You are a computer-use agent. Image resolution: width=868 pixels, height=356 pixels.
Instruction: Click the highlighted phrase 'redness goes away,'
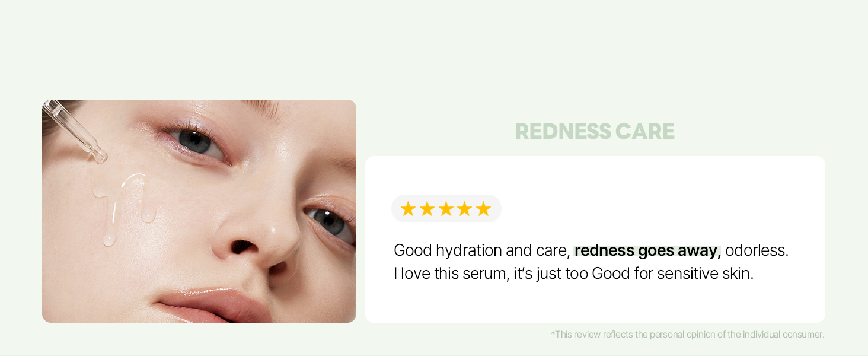pyautogui.click(x=647, y=250)
